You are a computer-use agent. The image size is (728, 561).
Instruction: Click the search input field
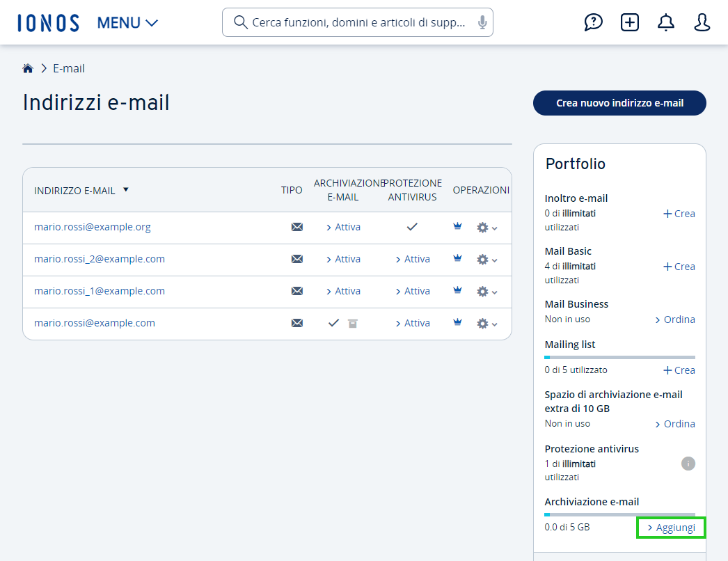[x=358, y=22]
